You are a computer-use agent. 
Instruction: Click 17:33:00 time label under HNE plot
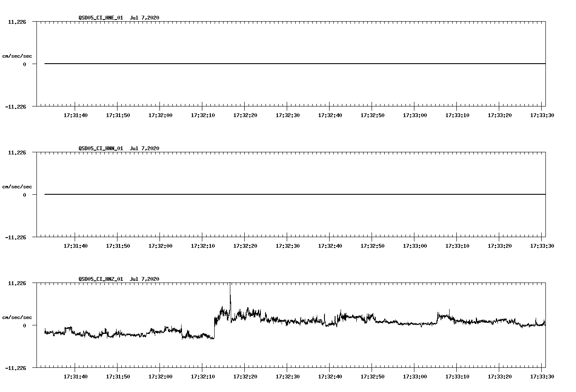click(415, 115)
